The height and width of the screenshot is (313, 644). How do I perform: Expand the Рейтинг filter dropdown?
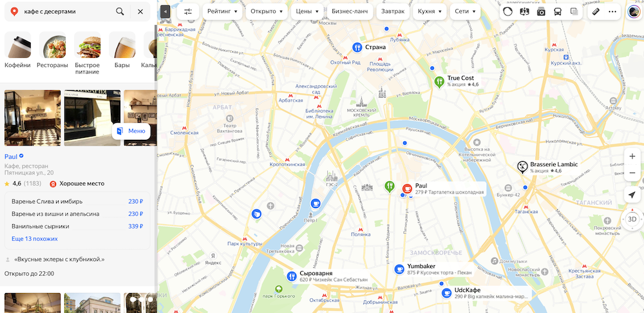tap(222, 12)
